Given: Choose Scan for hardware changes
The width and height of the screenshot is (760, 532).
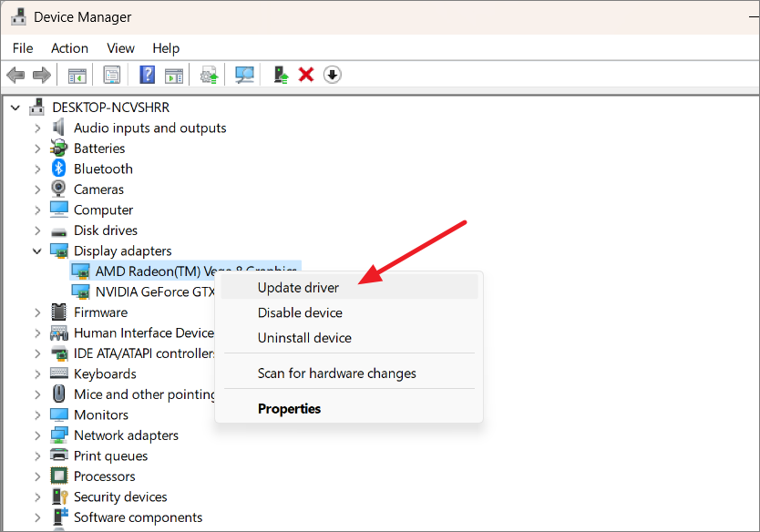Looking at the screenshot, I should (349, 373).
